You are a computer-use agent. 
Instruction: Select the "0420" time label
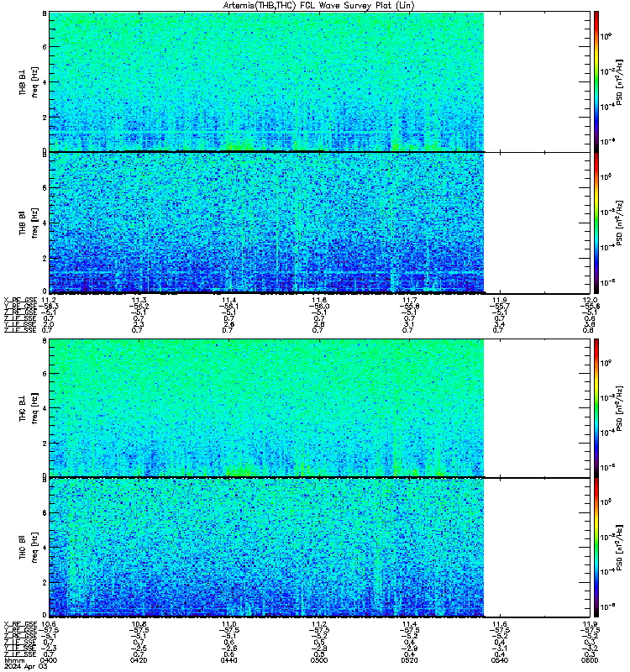[139, 660]
